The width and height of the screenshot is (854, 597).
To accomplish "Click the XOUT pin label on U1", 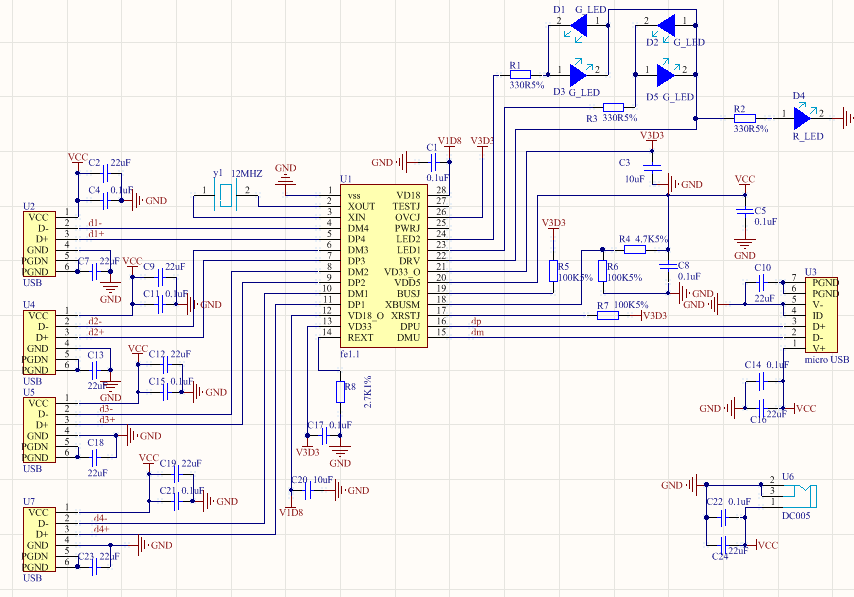I will coord(362,206).
